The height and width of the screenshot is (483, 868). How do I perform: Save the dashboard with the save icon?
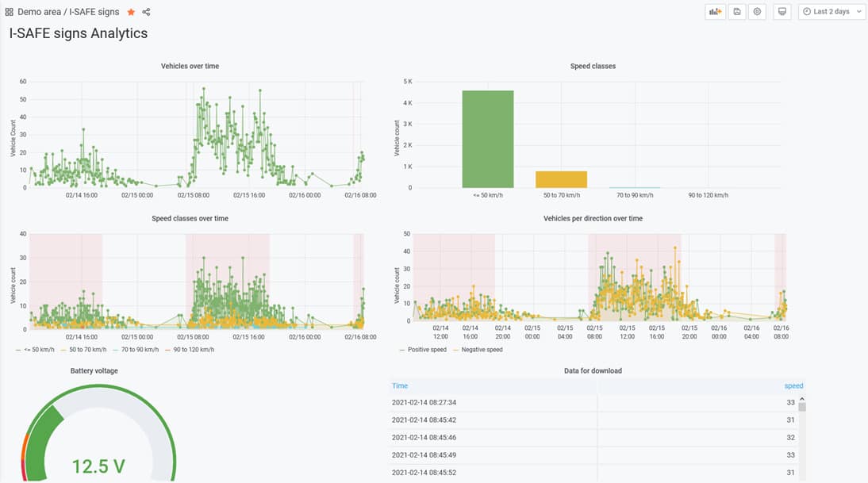736,11
